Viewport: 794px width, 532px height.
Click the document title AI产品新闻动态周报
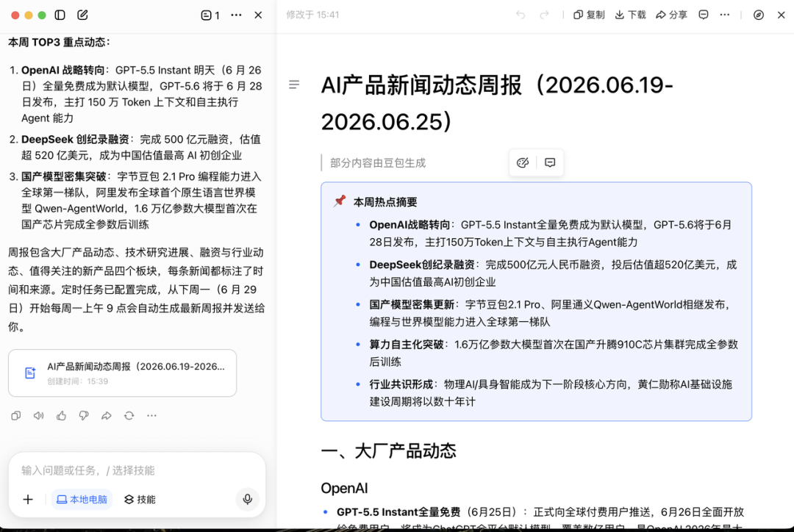point(497,104)
